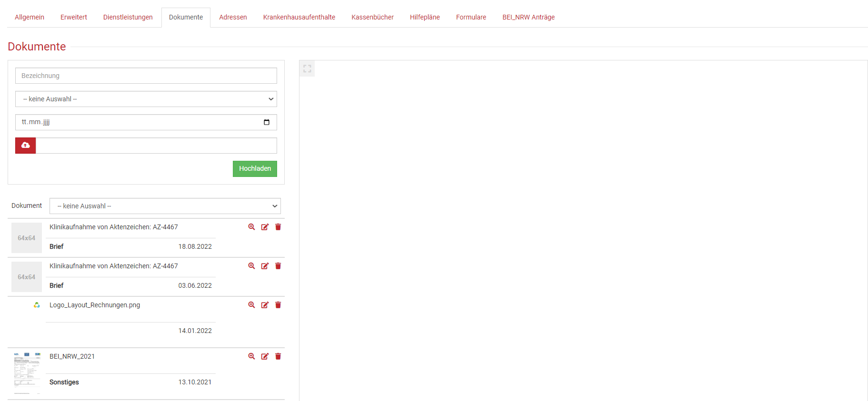Delete the Klinikaufnahme document dated 18.08.2022
868x401 pixels.
tap(278, 227)
